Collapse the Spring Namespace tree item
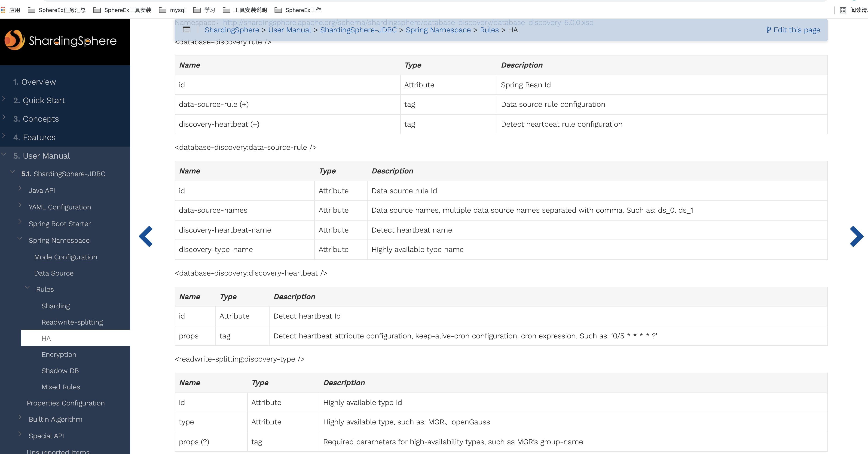Viewport: 868px width, 454px height. tap(20, 239)
